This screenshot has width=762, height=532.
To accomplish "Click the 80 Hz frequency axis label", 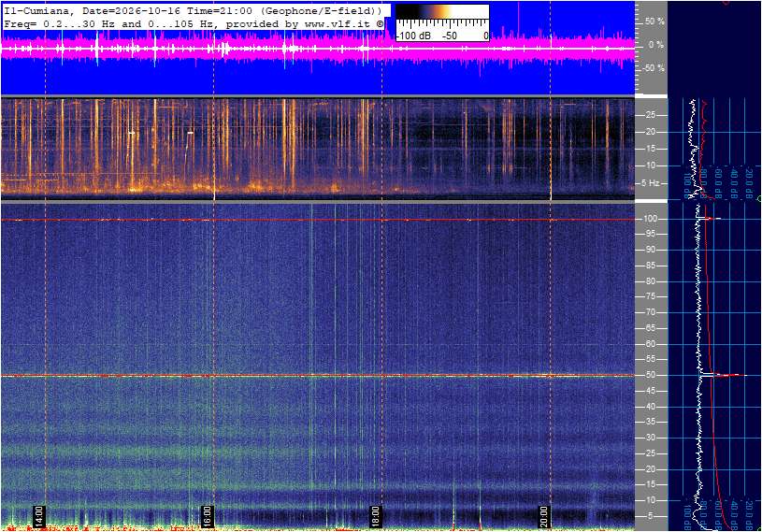I will click(650, 281).
